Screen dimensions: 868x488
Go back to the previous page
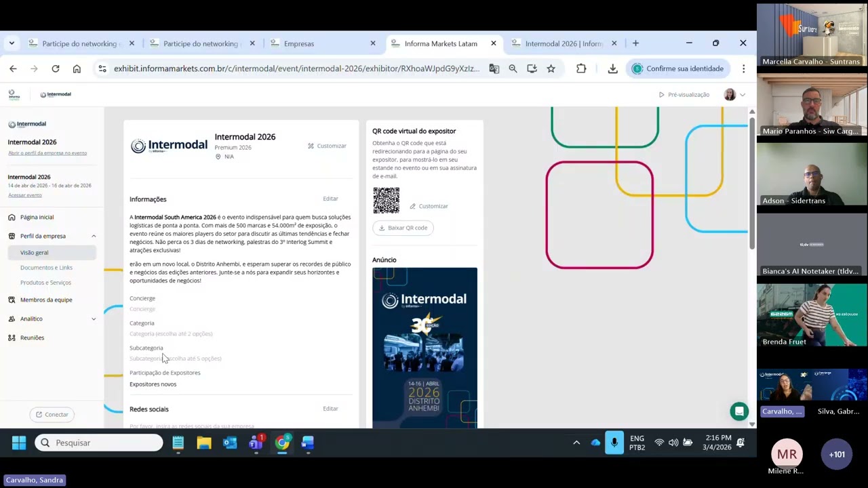13,68
